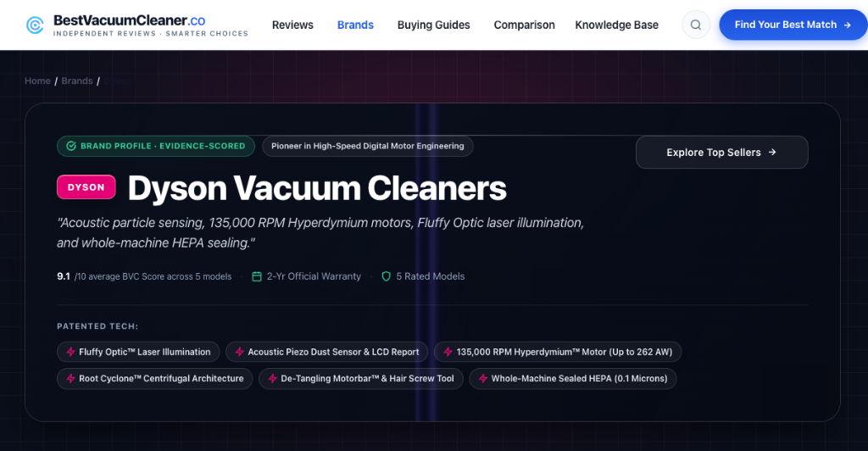Screen dimensions: 868x451
Task: Click the Independent Reviews Smarter Choices tagline
Action: [x=151, y=34]
